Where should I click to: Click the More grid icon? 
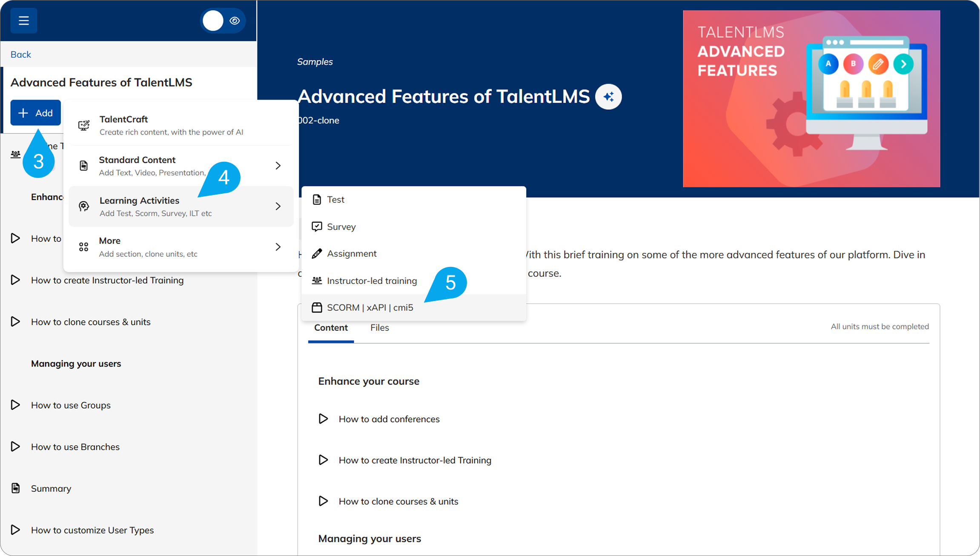[84, 247]
